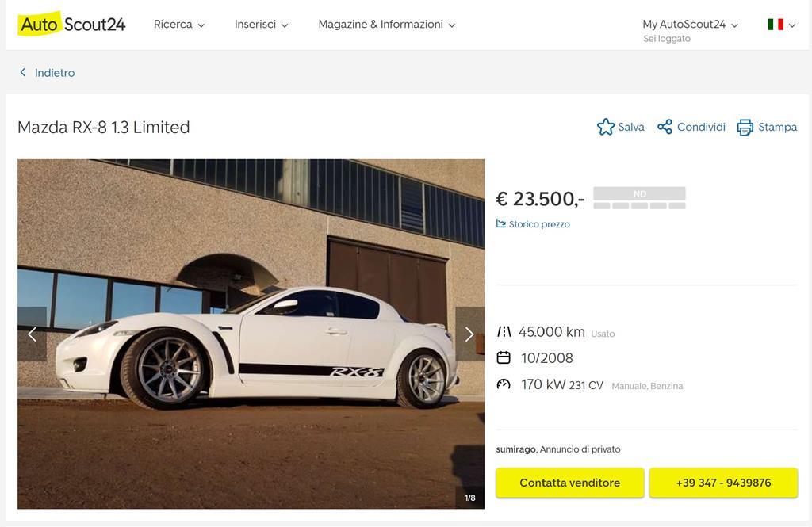
Task: Open the Italian flag language selector
Action: pyautogui.click(x=781, y=25)
